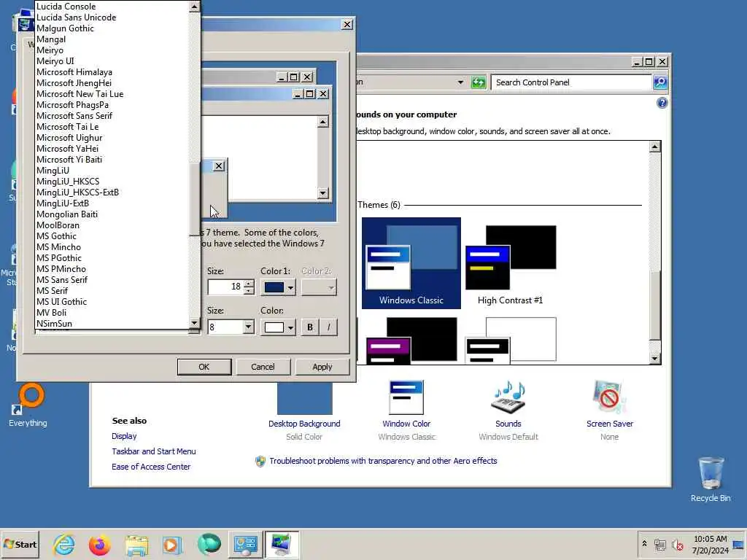Image resolution: width=747 pixels, height=560 pixels.
Task: Click the green chat bubble taskbar icon
Action: pyautogui.click(x=209, y=544)
